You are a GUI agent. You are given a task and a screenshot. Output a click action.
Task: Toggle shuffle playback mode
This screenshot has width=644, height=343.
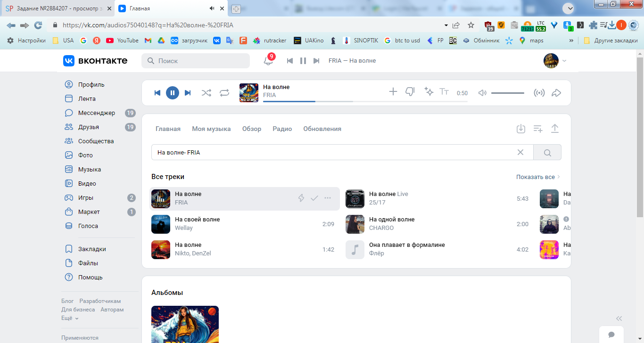[x=206, y=93]
